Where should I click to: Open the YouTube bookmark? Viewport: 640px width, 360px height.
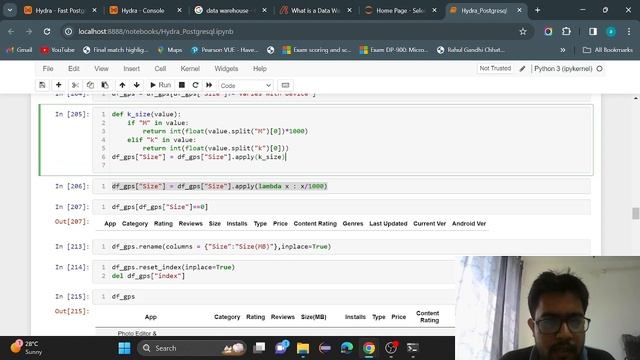(58, 50)
